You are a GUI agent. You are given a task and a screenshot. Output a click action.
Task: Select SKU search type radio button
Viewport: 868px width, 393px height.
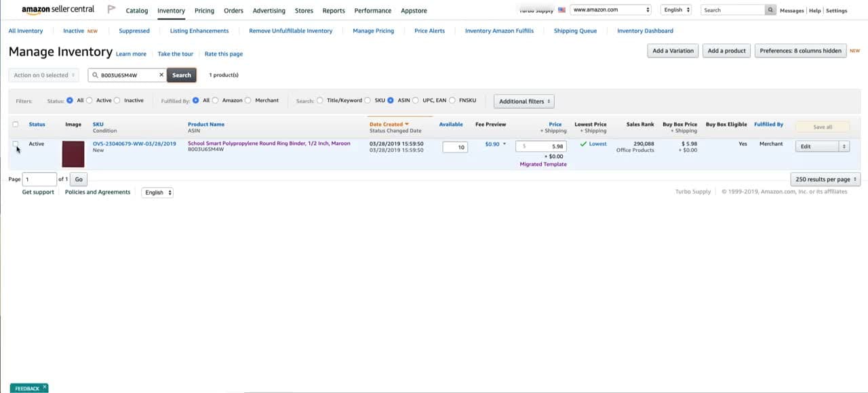368,100
